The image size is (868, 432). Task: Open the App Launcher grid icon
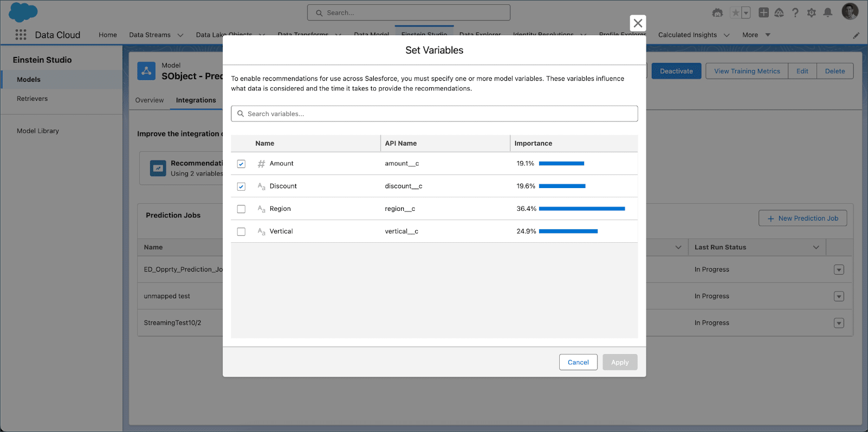pyautogui.click(x=21, y=35)
